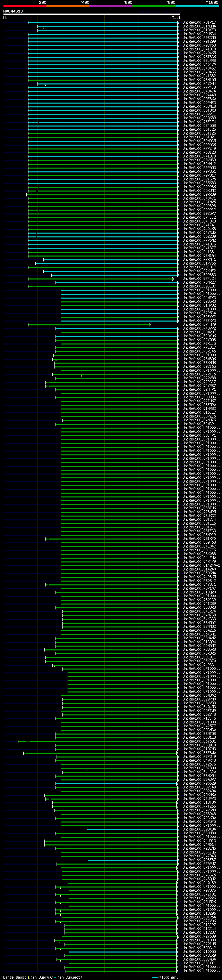Select hit label UniRef100_C5Z8X0
The image size is (222, 980).
point(199,99)
